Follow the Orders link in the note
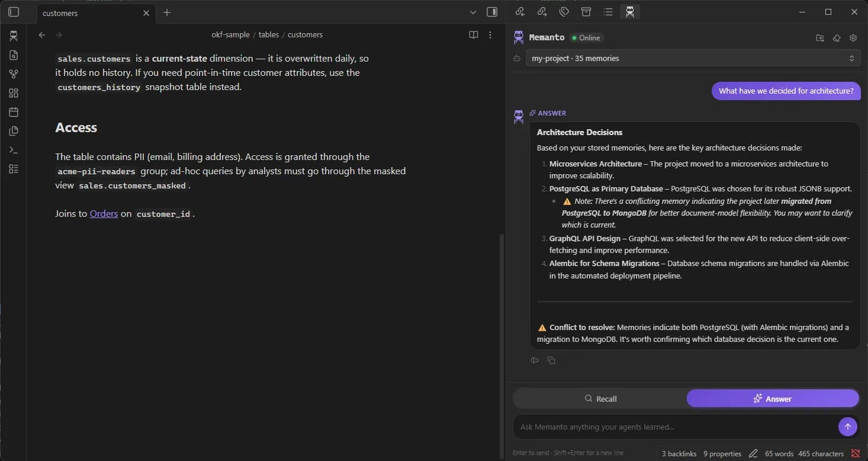Screen dimensions: 868x461 tap(104, 213)
